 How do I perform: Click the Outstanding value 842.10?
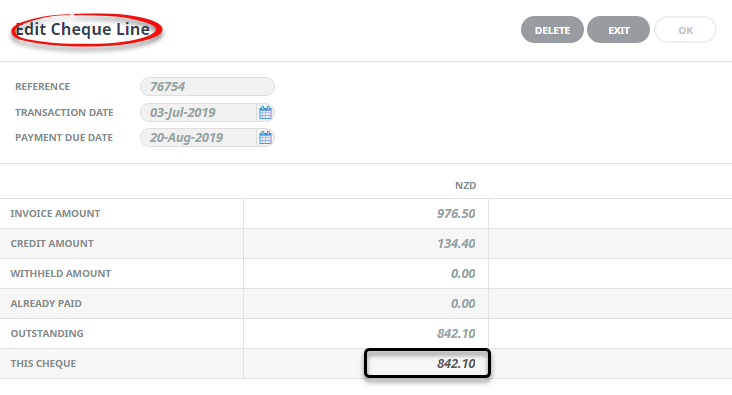point(456,333)
